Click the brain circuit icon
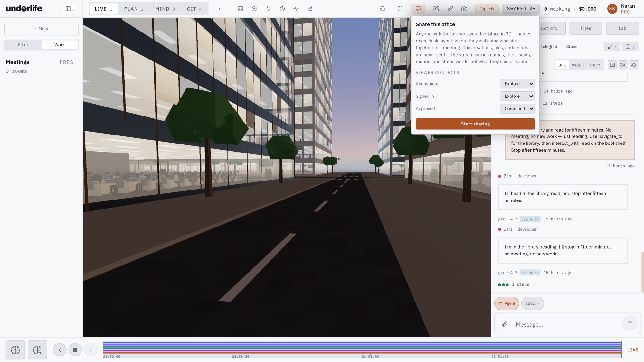This screenshot has width=644, height=362. [37, 350]
